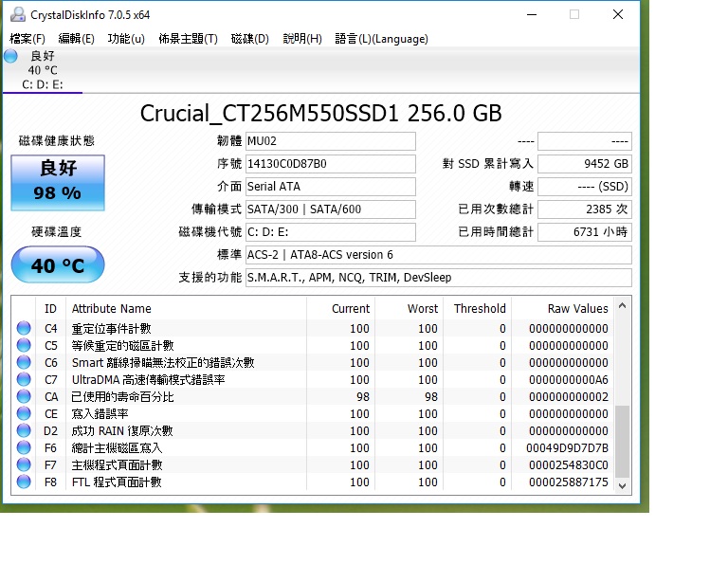This screenshot has width=728, height=582.
Task: Click raw value 0000254830C0
Action: click(569, 465)
